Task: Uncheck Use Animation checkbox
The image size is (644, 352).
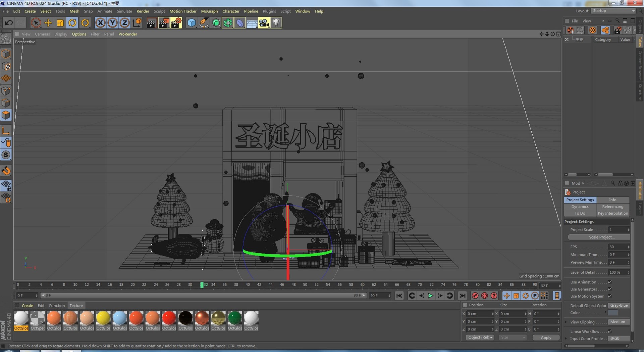Action: pyautogui.click(x=610, y=282)
